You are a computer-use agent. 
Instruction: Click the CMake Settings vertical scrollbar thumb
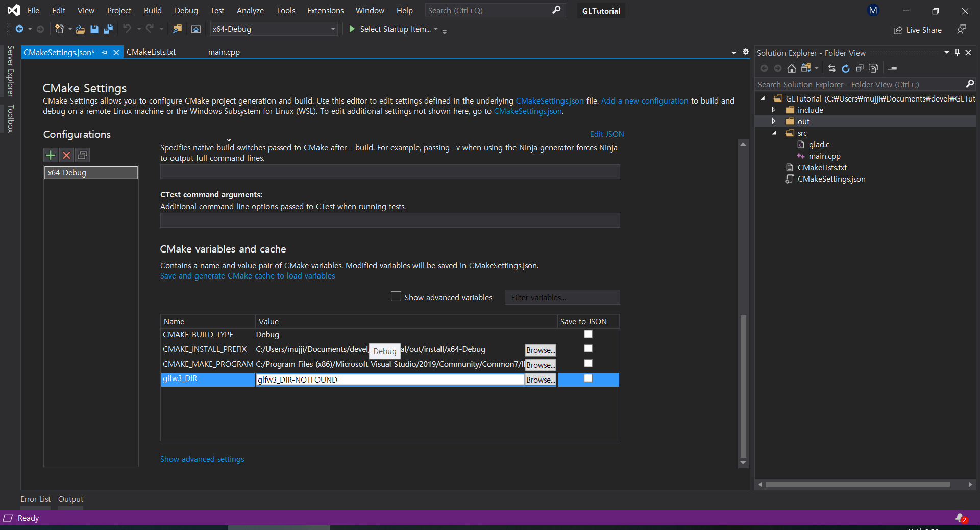743,386
